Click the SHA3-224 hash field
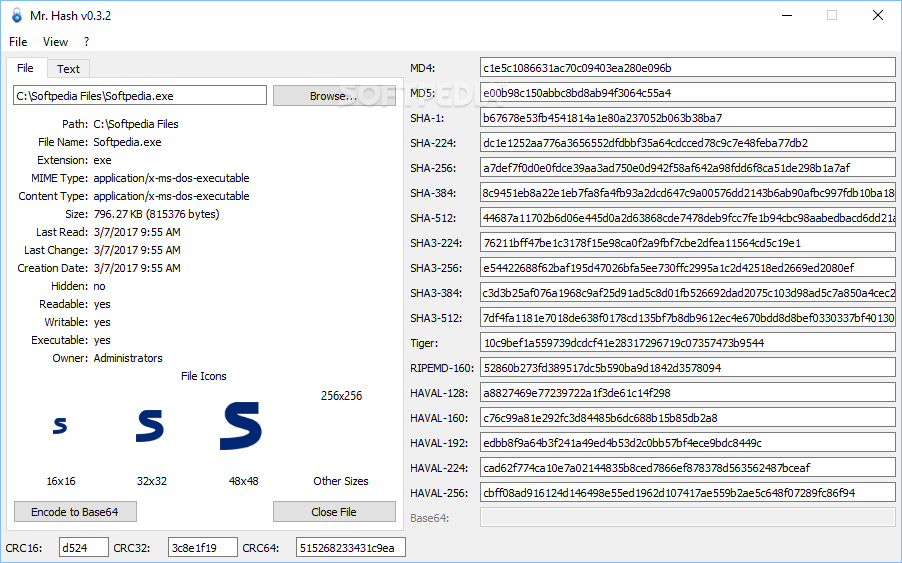The width and height of the screenshot is (902, 563). 687,243
